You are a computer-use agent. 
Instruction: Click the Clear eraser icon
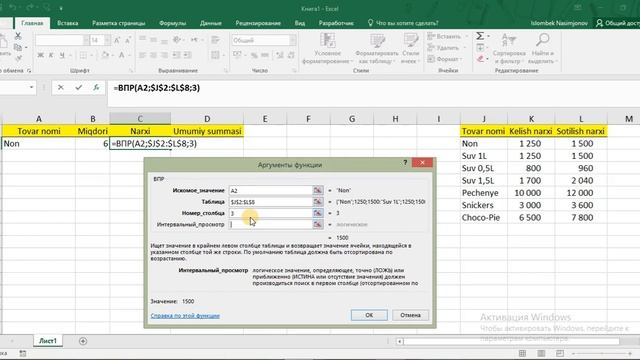click(x=480, y=59)
